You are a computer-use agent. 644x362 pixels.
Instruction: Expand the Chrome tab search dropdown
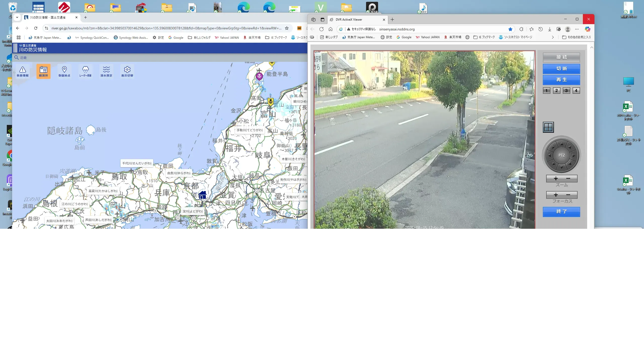click(17, 17)
